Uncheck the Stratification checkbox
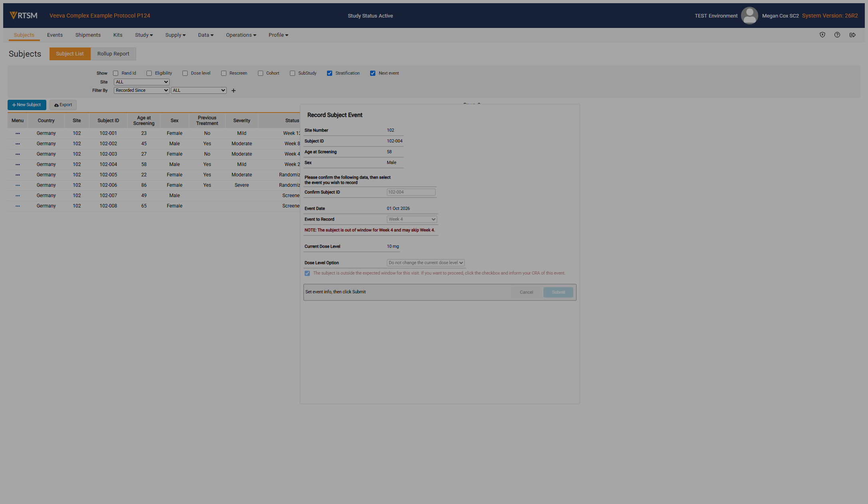The image size is (868, 504). (329, 73)
